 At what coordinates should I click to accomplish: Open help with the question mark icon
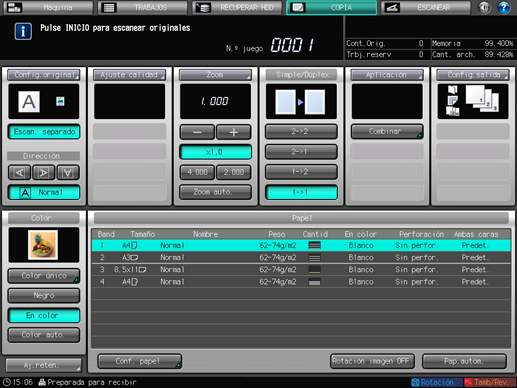pos(504,7)
